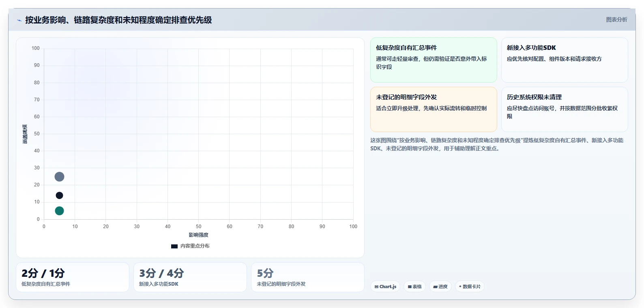Select the gray data point on the chart

pyautogui.click(x=59, y=177)
